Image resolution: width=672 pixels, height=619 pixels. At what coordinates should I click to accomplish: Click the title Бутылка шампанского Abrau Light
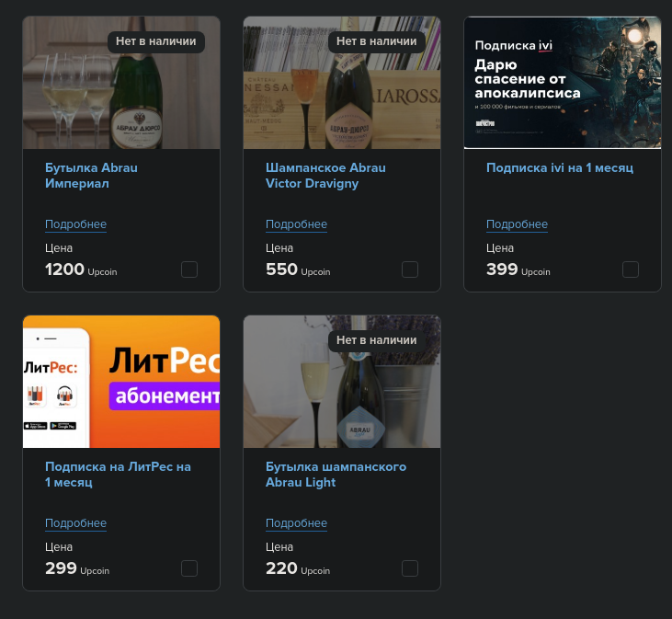click(336, 475)
